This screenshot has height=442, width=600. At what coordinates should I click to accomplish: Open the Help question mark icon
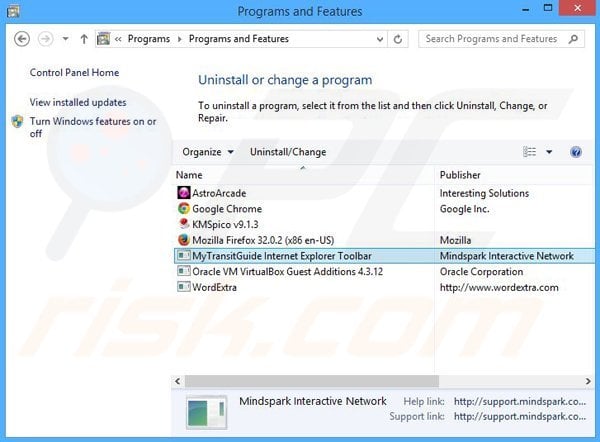[576, 152]
